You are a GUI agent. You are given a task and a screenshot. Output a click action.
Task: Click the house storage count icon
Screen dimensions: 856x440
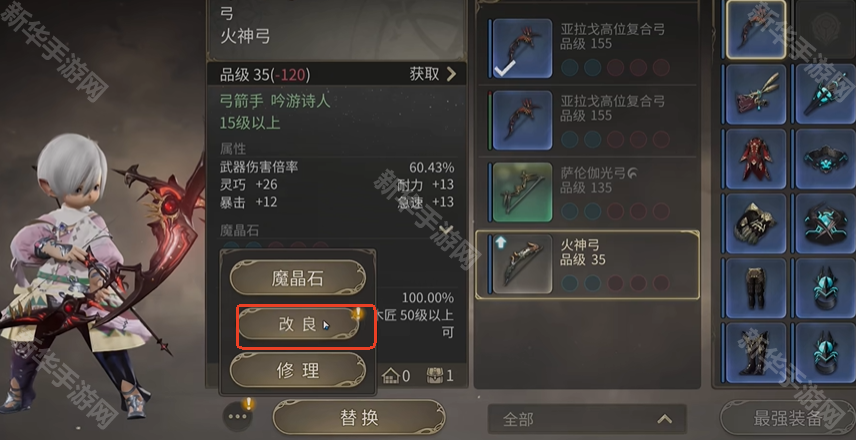pos(390,375)
